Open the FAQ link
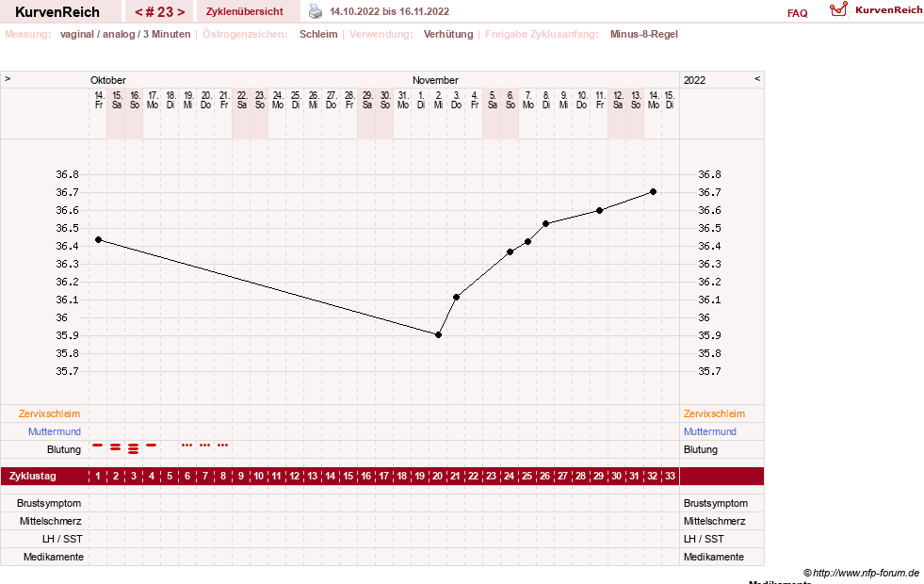Image resolution: width=924 pixels, height=584 pixels. [x=797, y=13]
